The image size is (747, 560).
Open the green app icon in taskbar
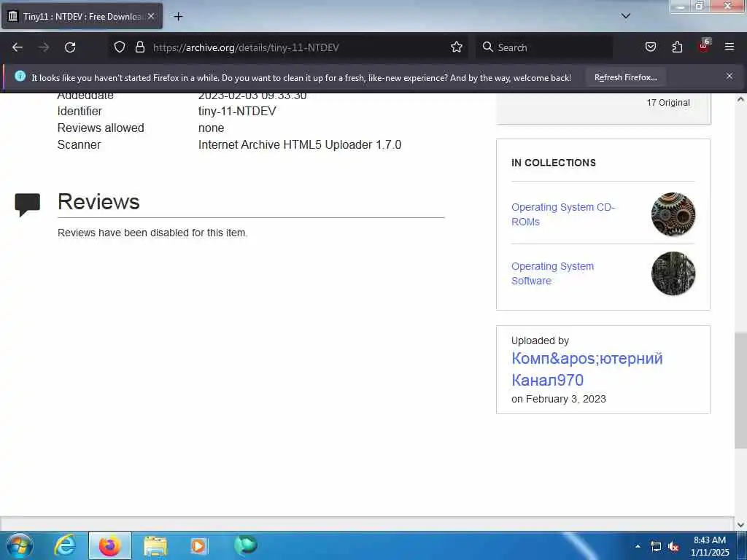click(245, 545)
